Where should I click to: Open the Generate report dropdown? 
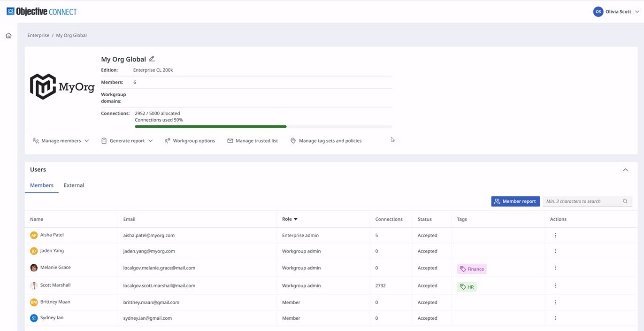coord(127,141)
